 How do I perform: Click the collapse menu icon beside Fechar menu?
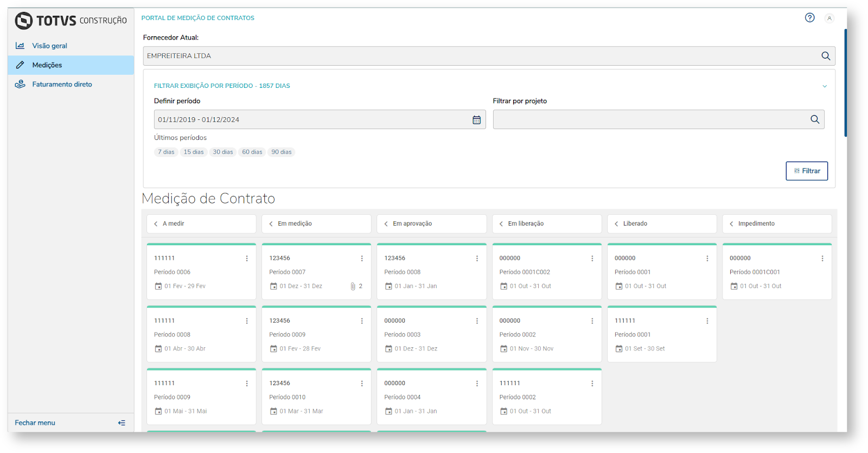tap(122, 423)
